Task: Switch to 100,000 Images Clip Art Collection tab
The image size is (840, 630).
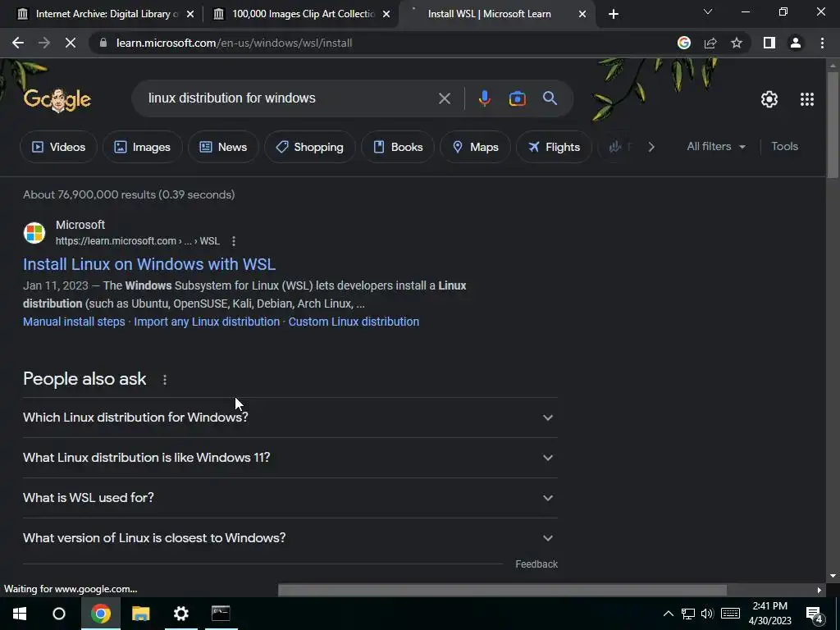Action: pos(300,14)
